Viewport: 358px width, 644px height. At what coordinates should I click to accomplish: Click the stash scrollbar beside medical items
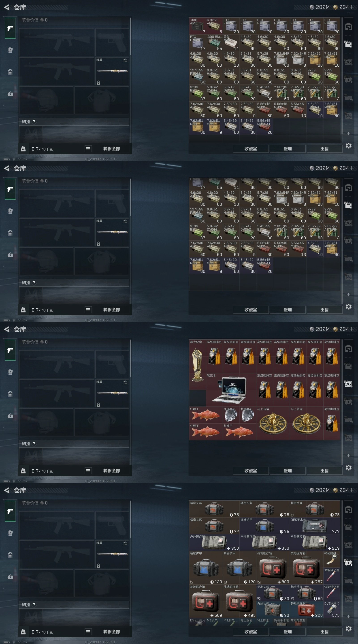(342, 563)
